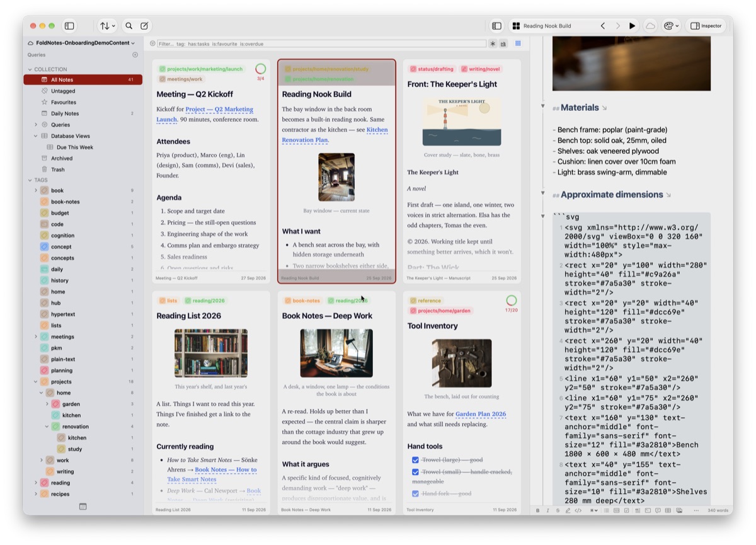Click the status/drafting tag
The image size is (756, 545).
click(x=432, y=69)
